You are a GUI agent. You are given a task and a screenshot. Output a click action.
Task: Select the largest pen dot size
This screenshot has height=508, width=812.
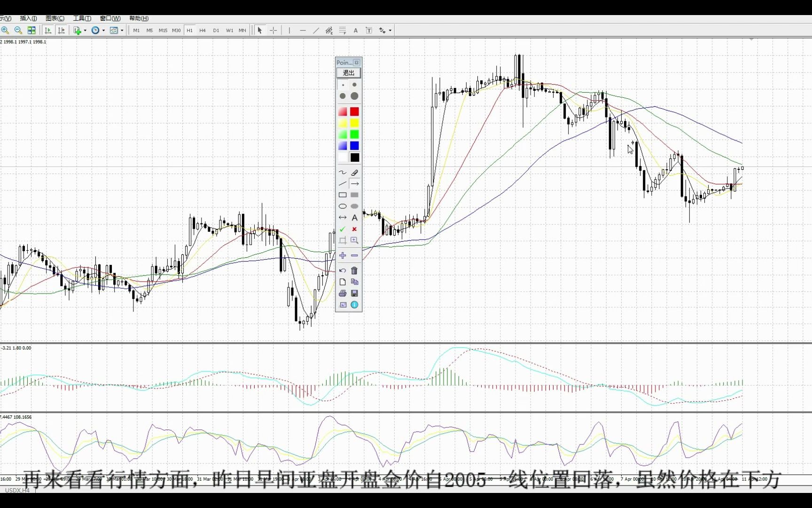[x=354, y=96]
